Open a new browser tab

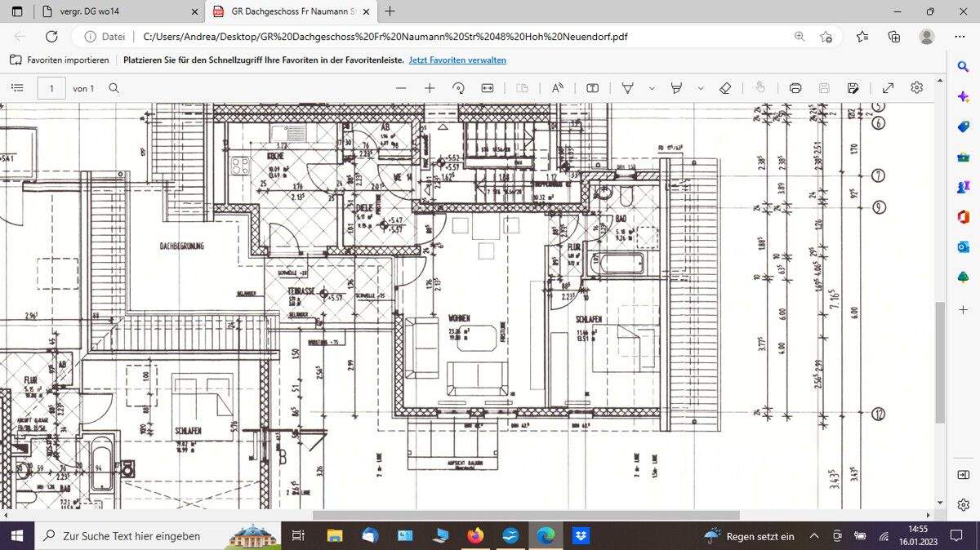pyautogui.click(x=390, y=11)
